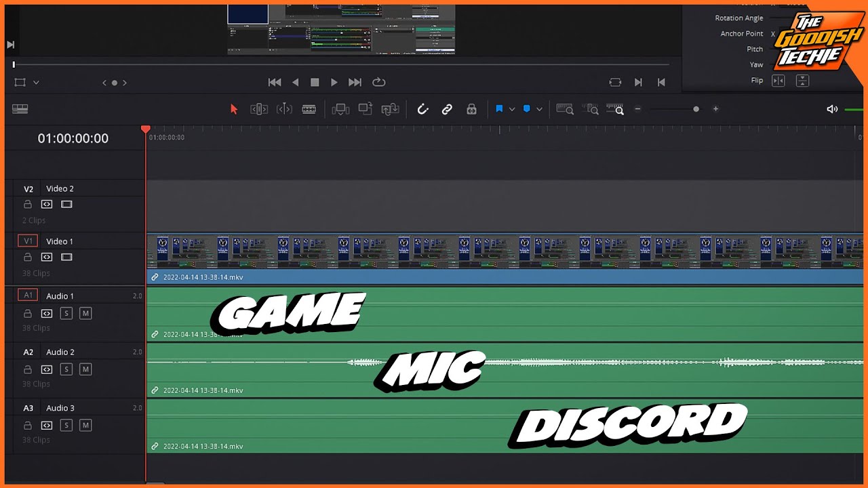Go to previous keyframe arrow
The width and height of the screenshot is (868, 488).
coord(104,83)
